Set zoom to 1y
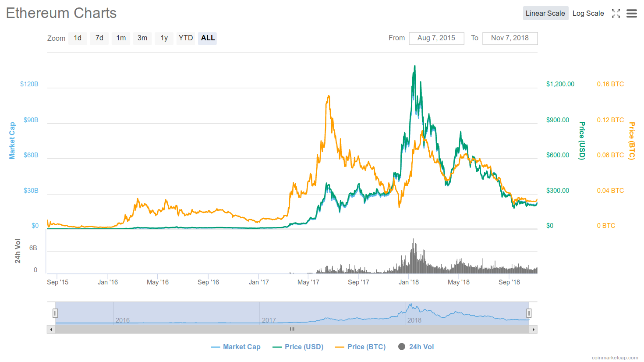 tap(164, 38)
